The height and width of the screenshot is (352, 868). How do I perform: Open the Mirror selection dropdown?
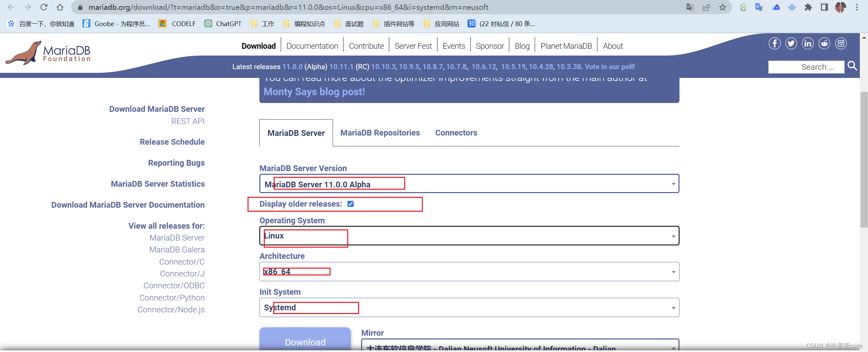520,345
